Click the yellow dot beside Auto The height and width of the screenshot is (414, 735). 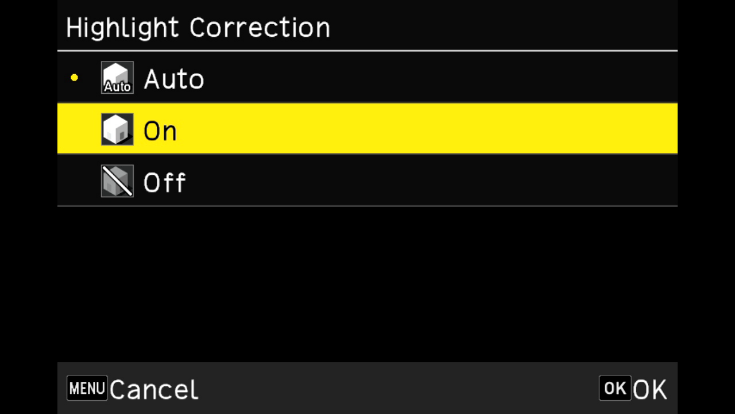click(x=75, y=78)
